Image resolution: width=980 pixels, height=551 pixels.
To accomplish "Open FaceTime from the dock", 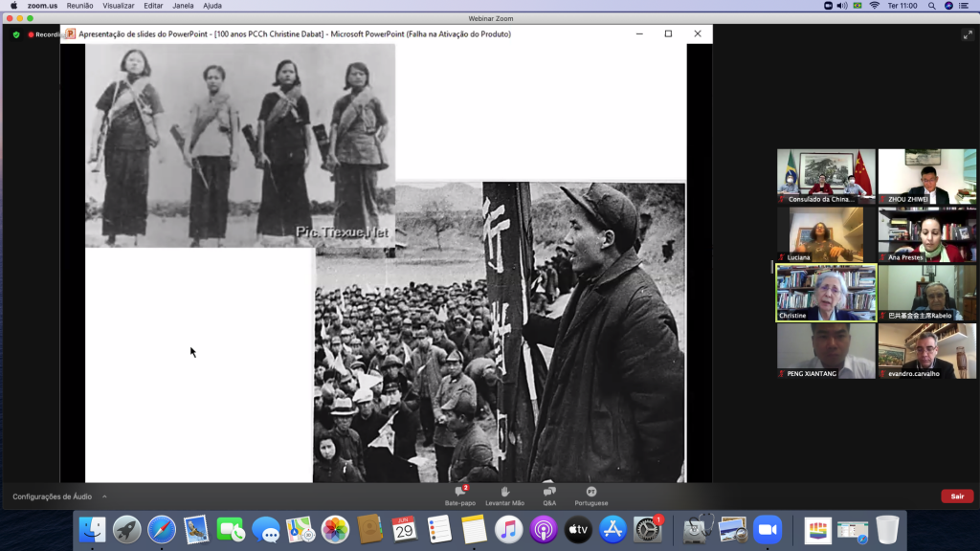I will 232,530.
